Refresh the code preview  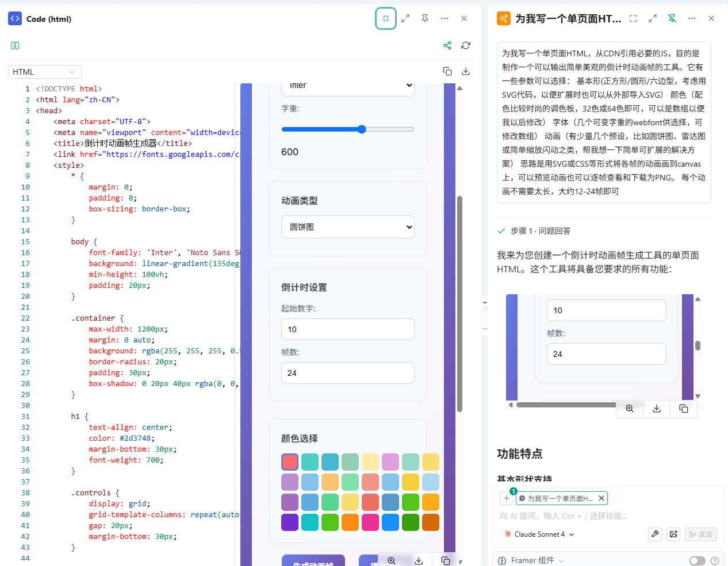tap(466, 45)
